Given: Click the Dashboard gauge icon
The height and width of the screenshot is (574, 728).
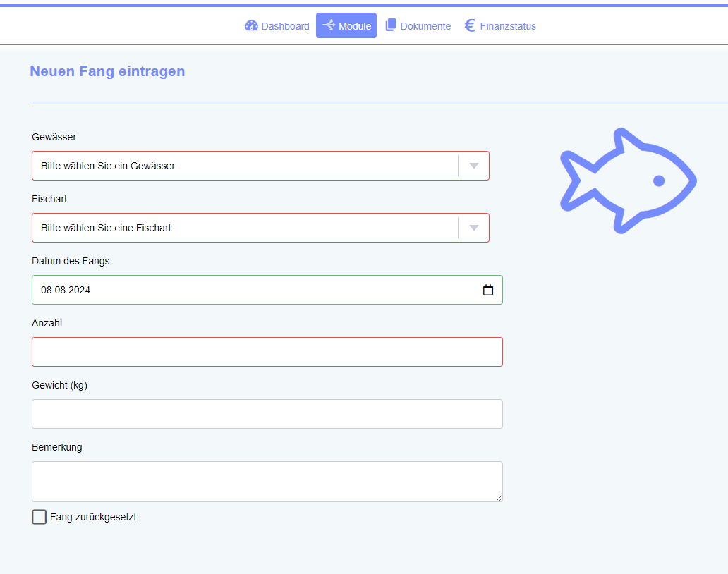Looking at the screenshot, I should (x=252, y=26).
